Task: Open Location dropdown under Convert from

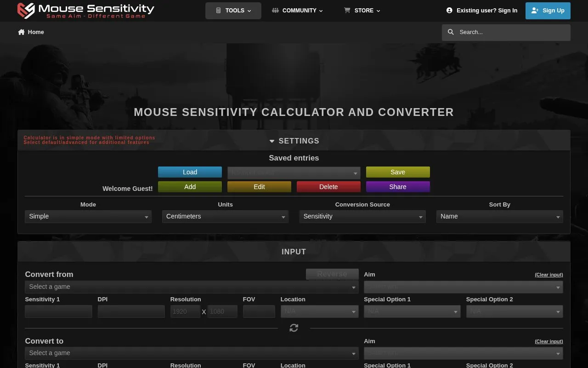Action: coord(320,311)
